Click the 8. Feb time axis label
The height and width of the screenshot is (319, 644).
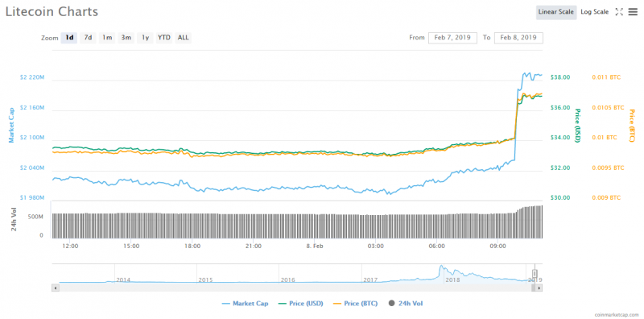[315, 246]
